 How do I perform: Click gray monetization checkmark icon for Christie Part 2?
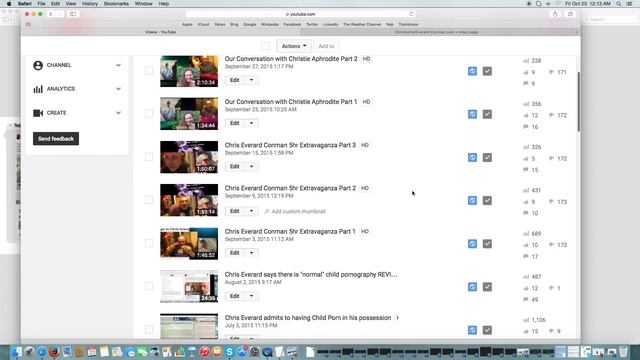[487, 71]
